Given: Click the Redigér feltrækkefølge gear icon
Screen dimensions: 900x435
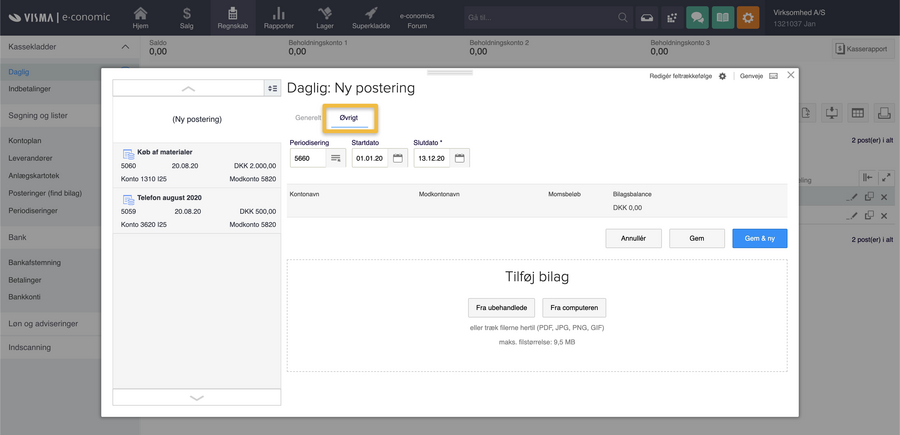Looking at the screenshot, I should (x=722, y=76).
